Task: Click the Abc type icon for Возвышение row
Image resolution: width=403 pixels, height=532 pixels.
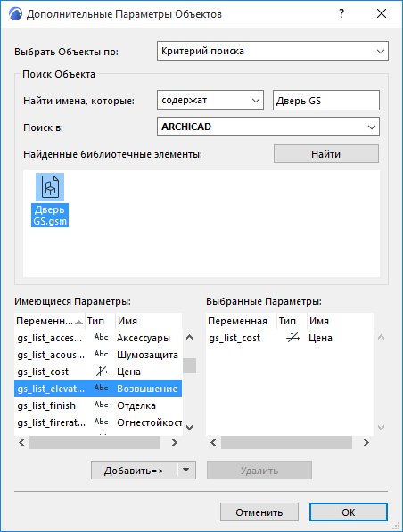Action: [101, 389]
